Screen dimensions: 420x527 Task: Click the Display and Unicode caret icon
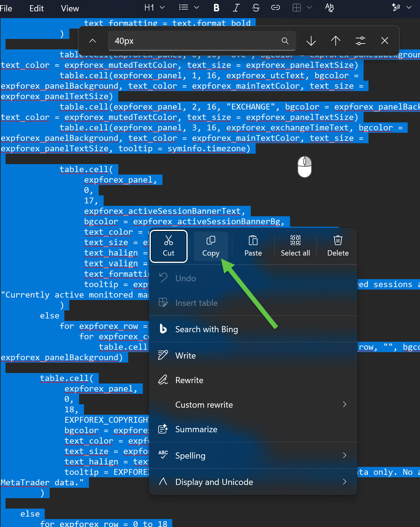click(x=163, y=481)
